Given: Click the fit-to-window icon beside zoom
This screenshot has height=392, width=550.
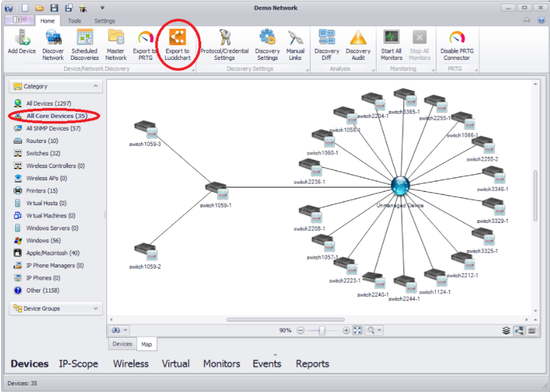Looking at the screenshot, I should coord(357,330).
